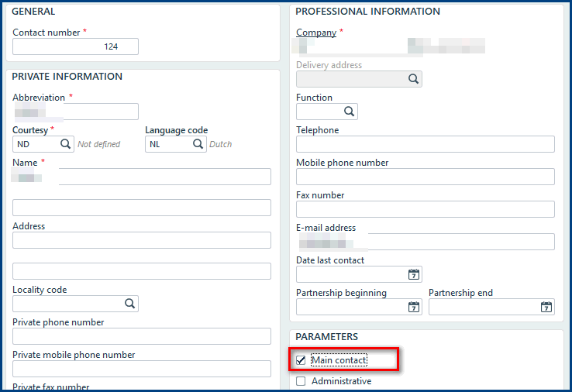Screen dimensions: 572x392
Task: Click inside the Fax number field
Action: pos(425,209)
